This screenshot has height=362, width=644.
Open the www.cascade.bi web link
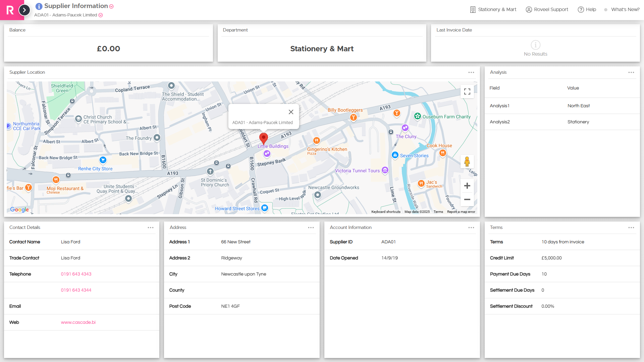pos(78,322)
